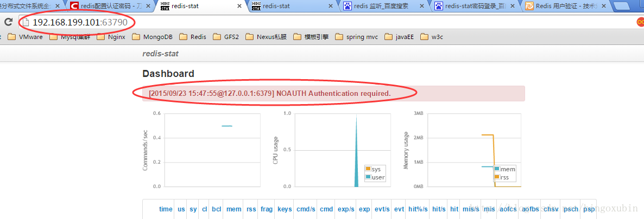Viewport: 644px width, 219px height.
Task: Open the Redis bookmarks folder
Action: 193,37
